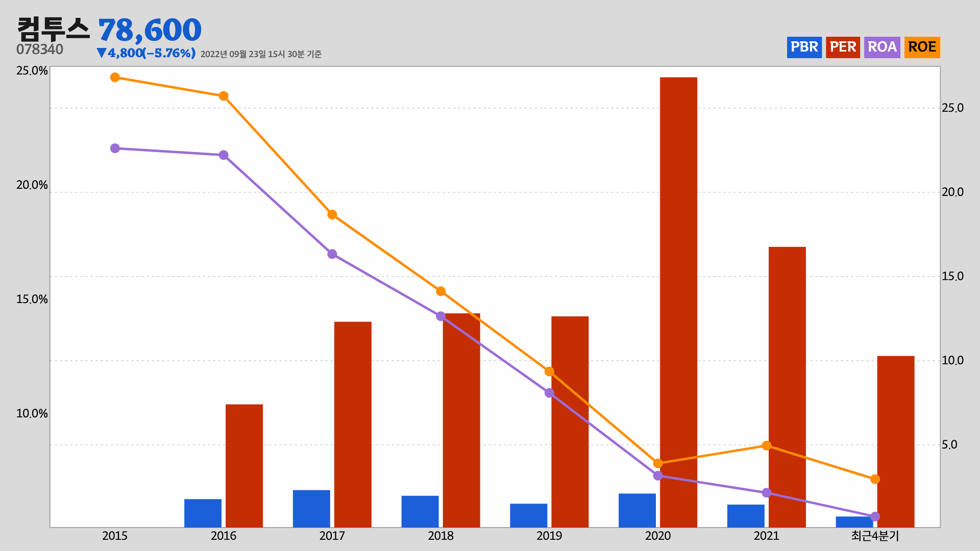Click the 2018 orange ROE data point
The height and width of the screenshot is (551, 980).
click(x=440, y=291)
